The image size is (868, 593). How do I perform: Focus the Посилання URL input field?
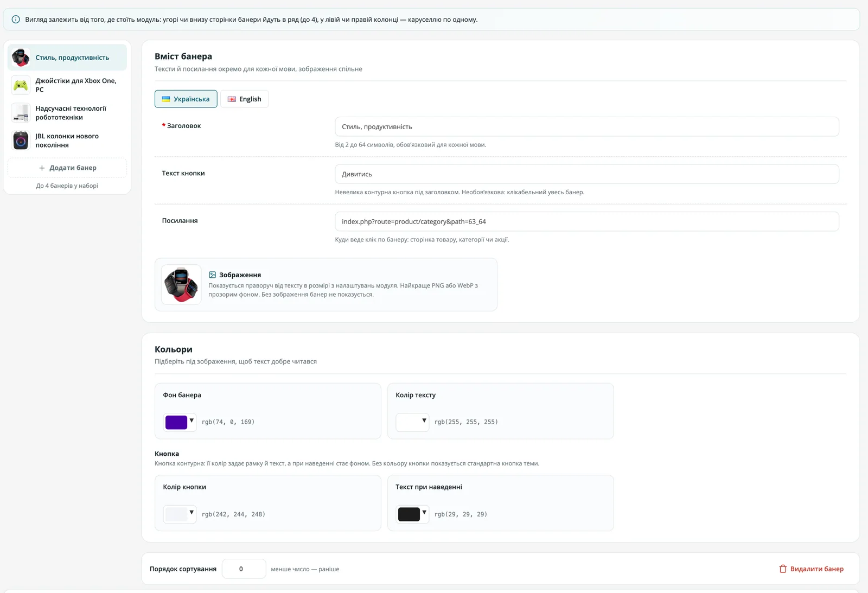pyautogui.click(x=587, y=221)
